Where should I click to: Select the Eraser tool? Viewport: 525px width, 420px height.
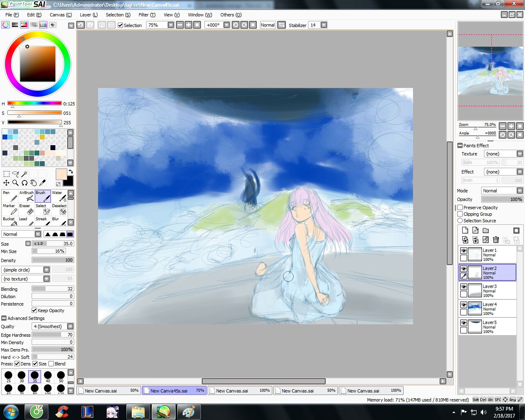click(x=26, y=209)
